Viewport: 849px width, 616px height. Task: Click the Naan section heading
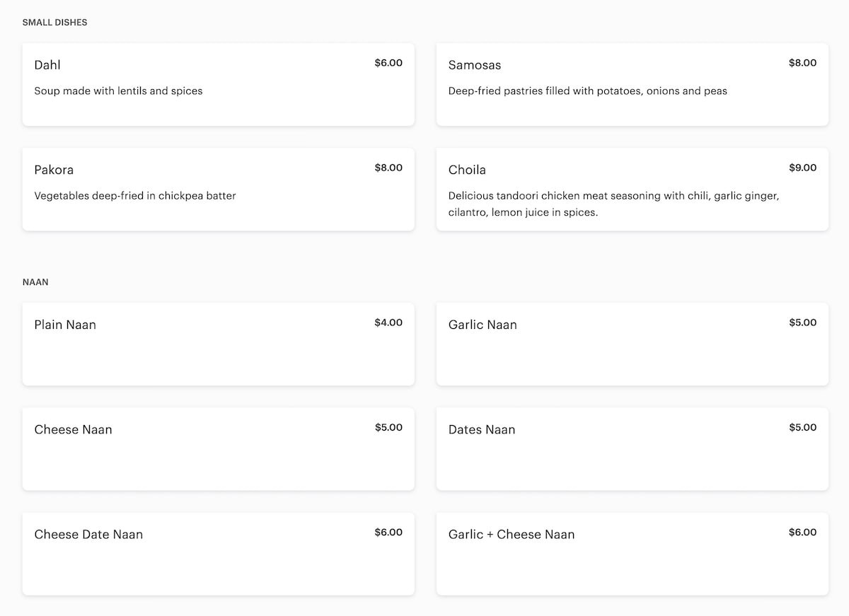(35, 282)
